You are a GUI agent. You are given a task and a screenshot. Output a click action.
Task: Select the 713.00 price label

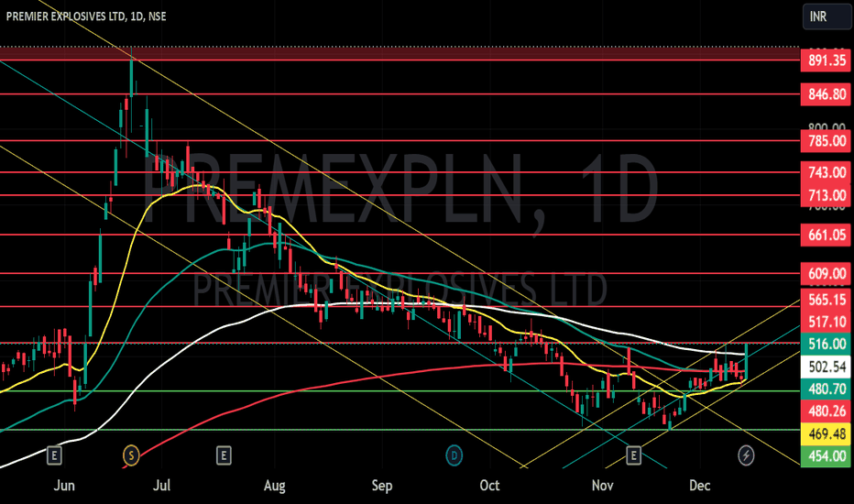click(x=825, y=195)
